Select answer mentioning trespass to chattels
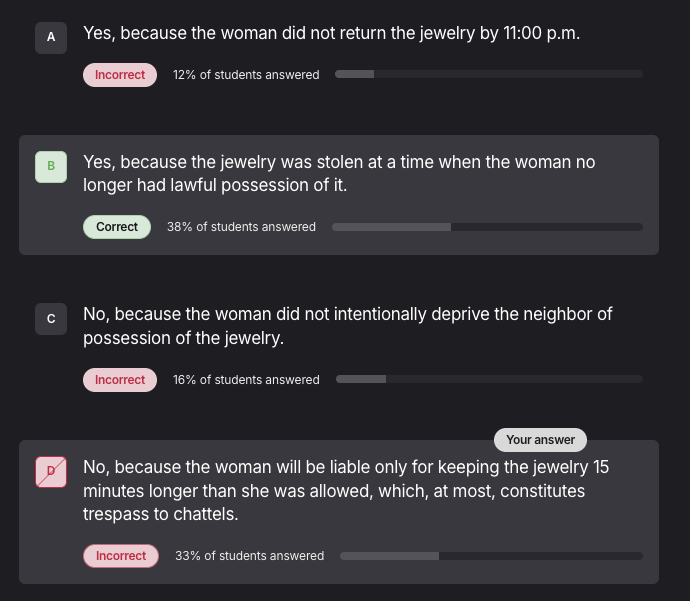 pyautogui.click(x=347, y=491)
